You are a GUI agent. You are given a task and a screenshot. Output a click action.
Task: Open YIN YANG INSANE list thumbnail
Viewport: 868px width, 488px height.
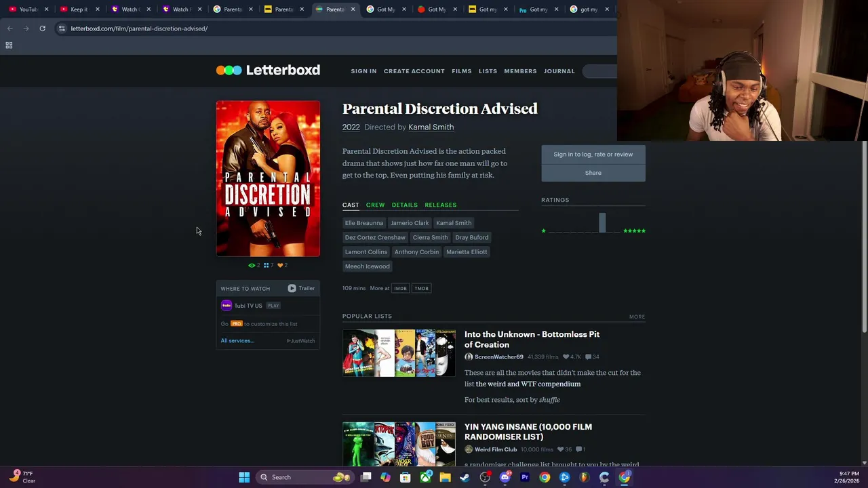[399, 444]
